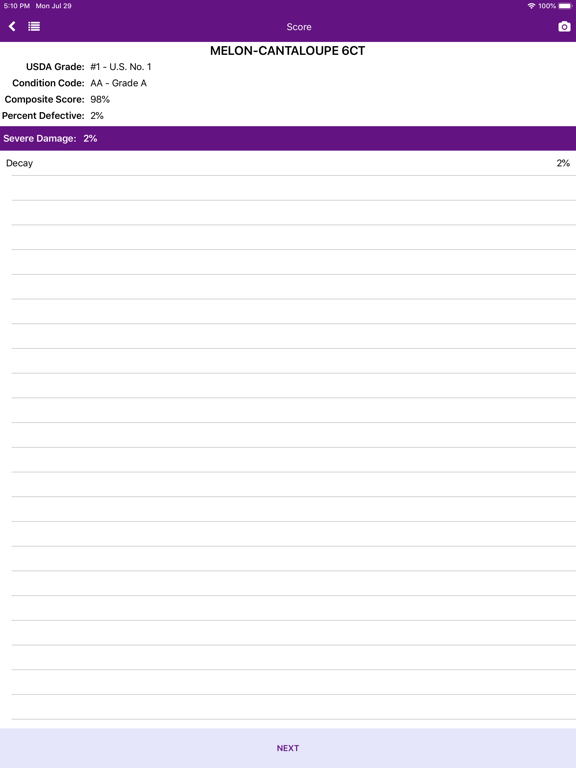Click the Score screen title
This screenshot has height=768, width=576.
click(299, 27)
